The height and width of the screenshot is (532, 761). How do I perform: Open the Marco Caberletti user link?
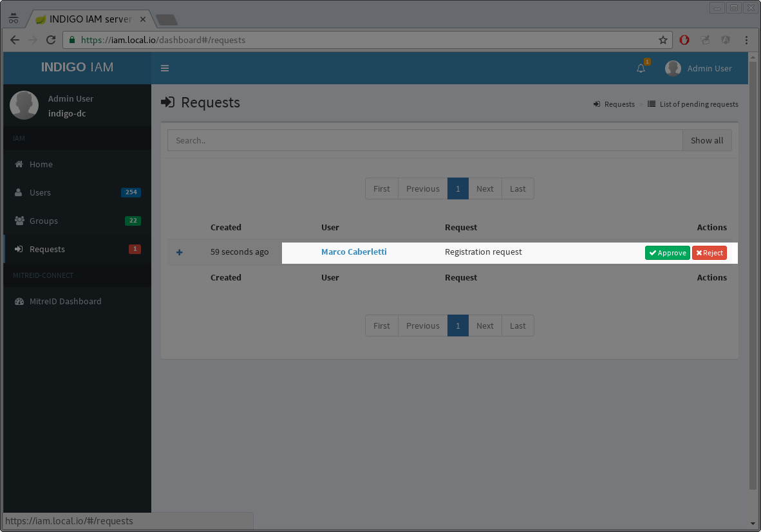[354, 252]
